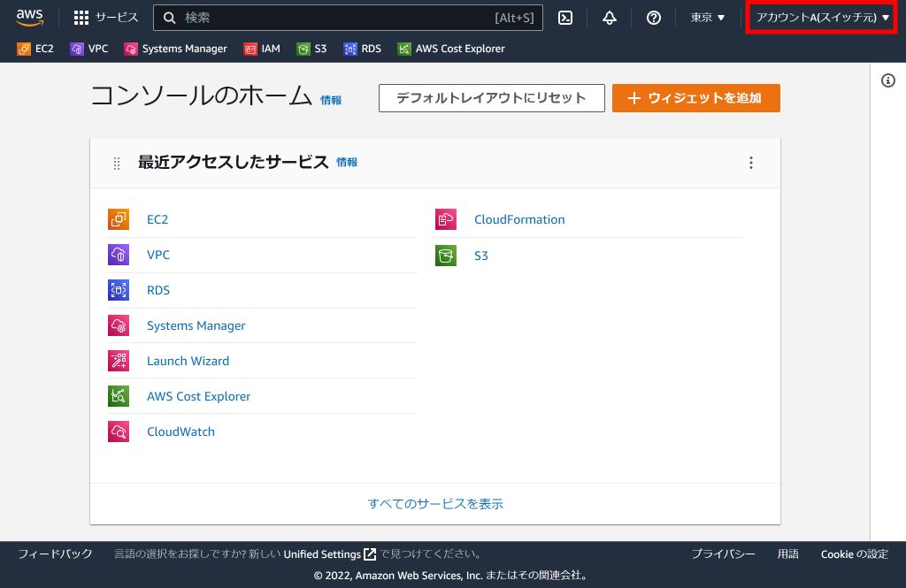Click フィードバック in the footer
This screenshot has height=588, width=906.
click(55, 554)
